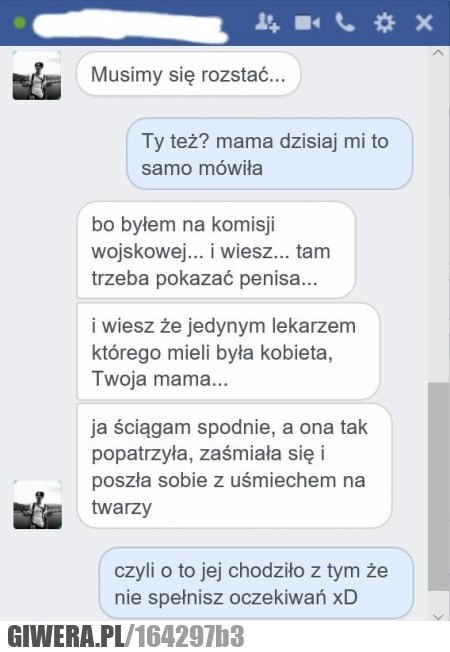The image size is (450, 652).
Task: Click the scrollbar up arrow
Action: [438, 53]
